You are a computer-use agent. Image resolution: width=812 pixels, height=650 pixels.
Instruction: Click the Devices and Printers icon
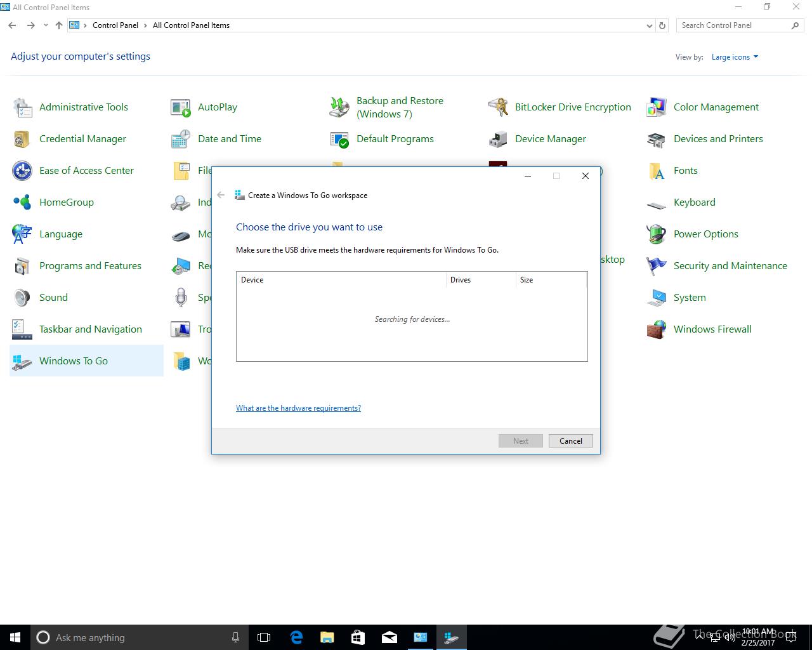tap(657, 139)
